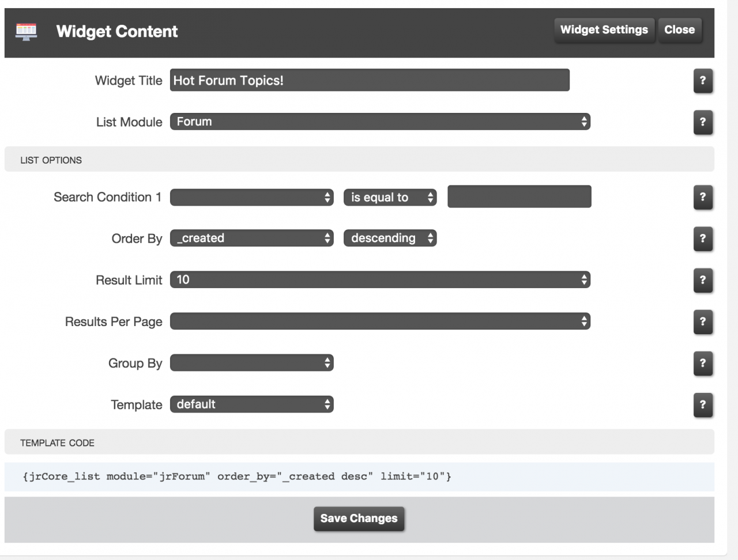
Task: Show help for Order By option
Action: [703, 239]
